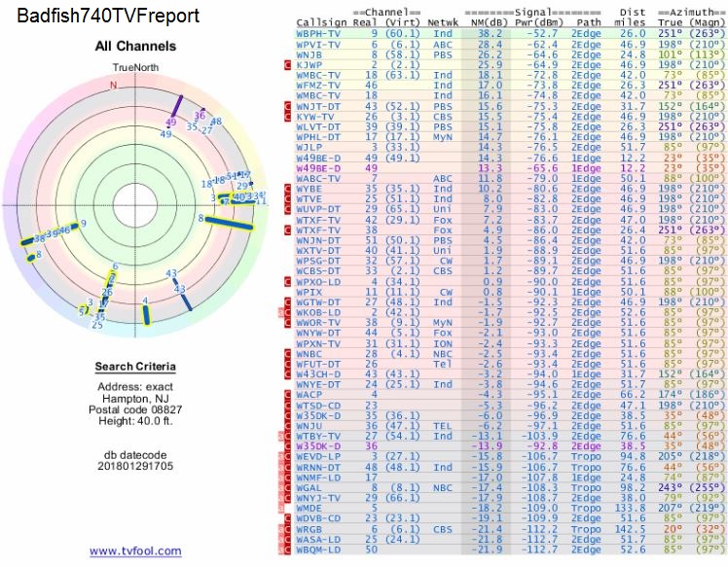
Task: Click the Search Criteria heading
Action: tap(135, 367)
